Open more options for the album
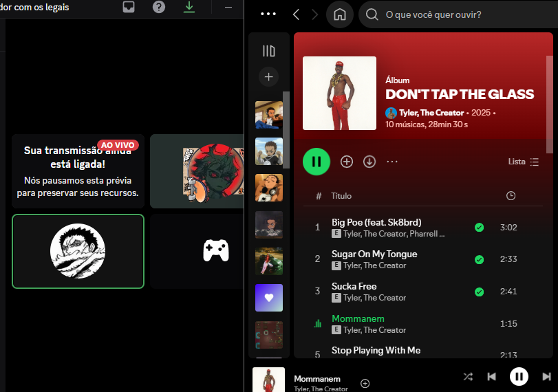 tap(392, 162)
